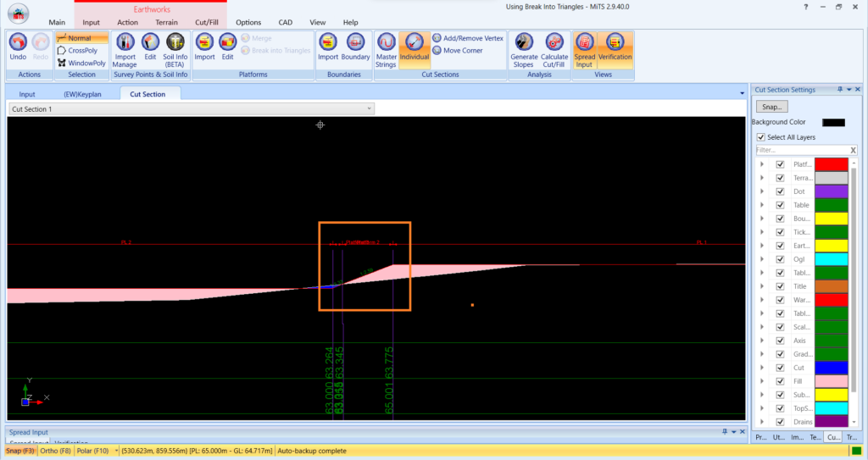This screenshot has height=460, width=868.
Task: Open Soil Info (BETA)
Action: coord(175,50)
